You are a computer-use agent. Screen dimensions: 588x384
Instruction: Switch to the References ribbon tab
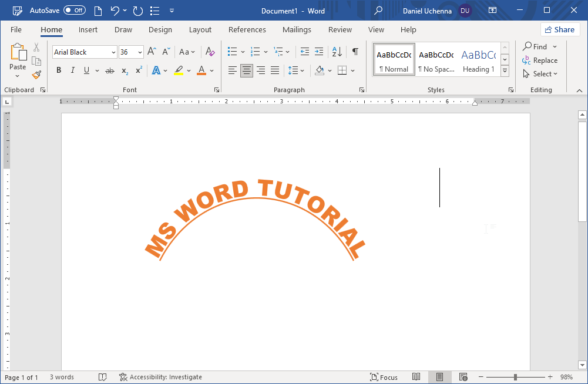point(247,29)
